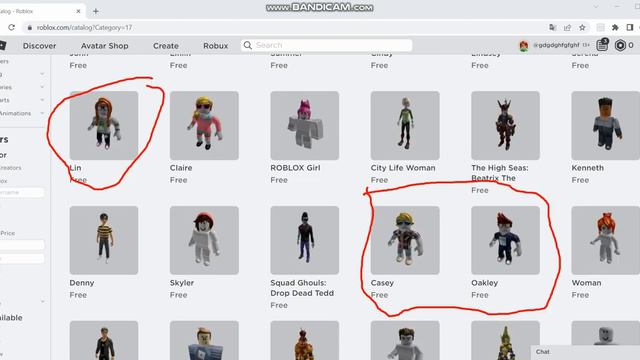
Task: Open the City Life Woman thumbnail
Action: pyautogui.click(x=405, y=125)
